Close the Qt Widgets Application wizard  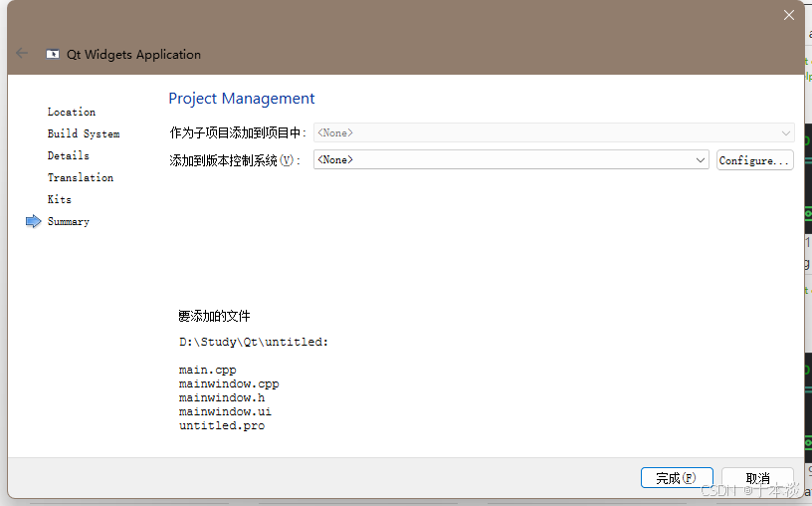789,16
